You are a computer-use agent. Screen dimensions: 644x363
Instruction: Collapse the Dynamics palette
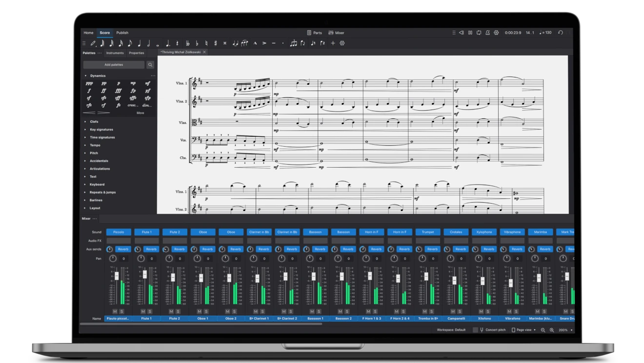pos(86,76)
